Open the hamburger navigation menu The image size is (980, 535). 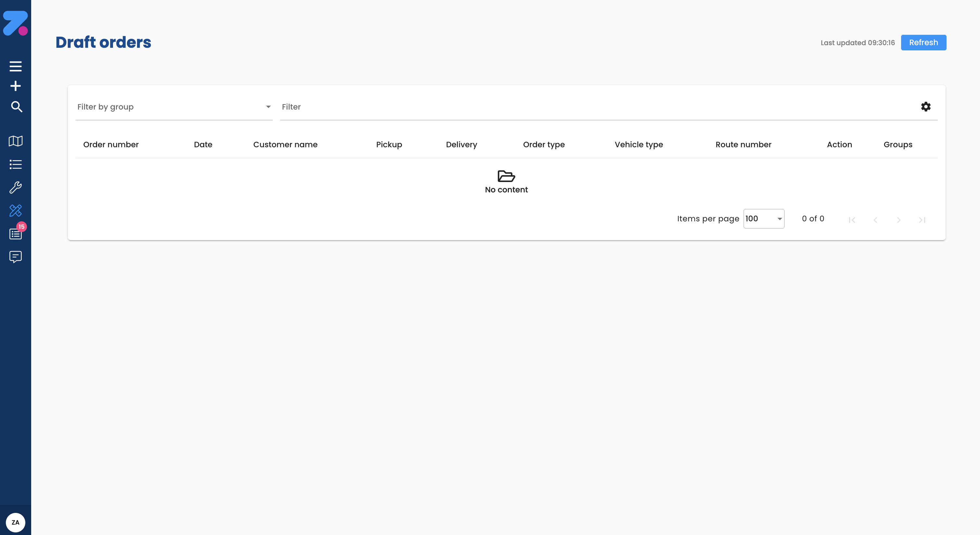pos(16,66)
